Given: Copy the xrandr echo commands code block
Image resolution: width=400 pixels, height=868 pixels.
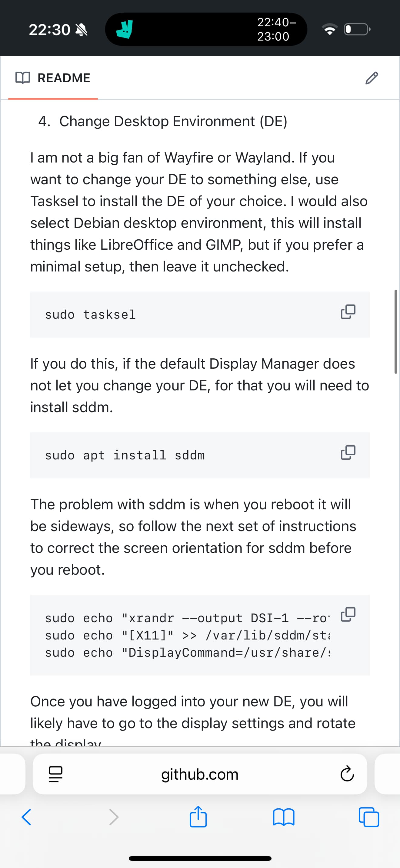Looking at the screenshot, I should click(348, 615).
